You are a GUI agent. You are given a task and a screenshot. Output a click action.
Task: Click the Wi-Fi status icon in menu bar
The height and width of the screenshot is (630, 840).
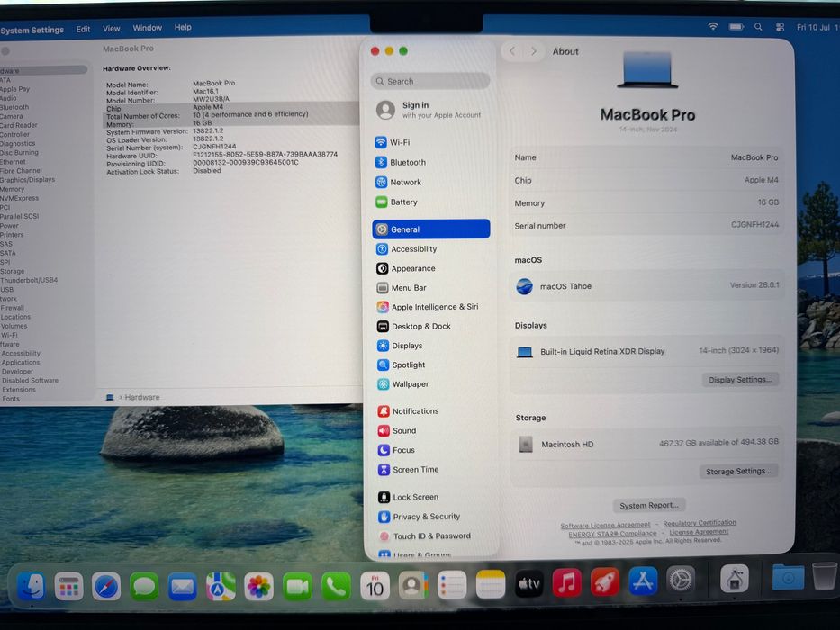[x=713, y=26]
